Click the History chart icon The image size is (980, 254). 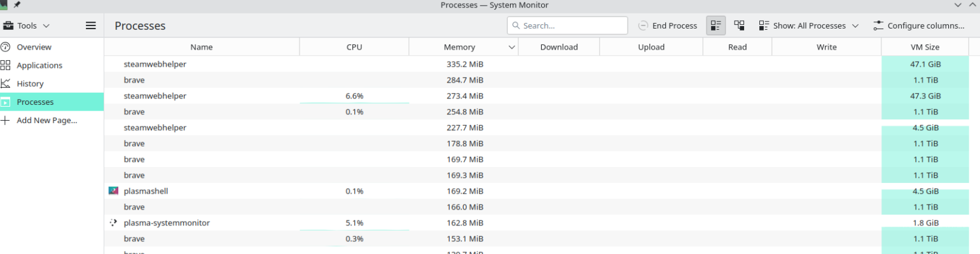pos(6,84)
